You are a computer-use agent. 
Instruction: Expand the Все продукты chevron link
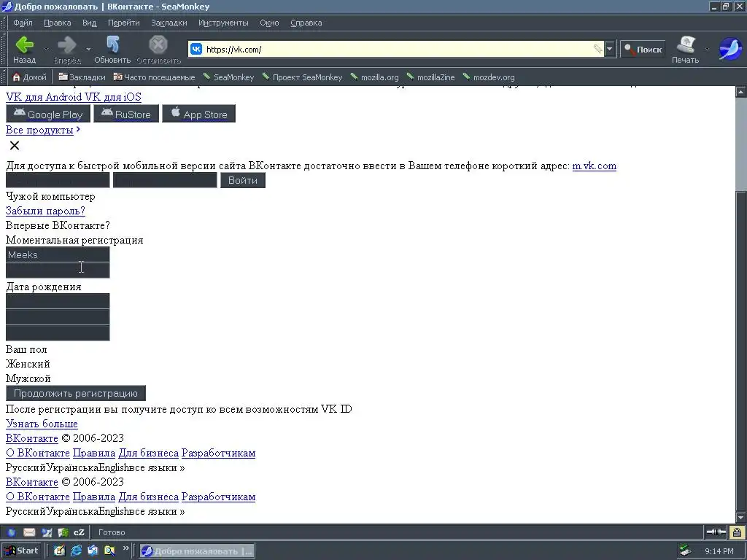coord(78,130)
